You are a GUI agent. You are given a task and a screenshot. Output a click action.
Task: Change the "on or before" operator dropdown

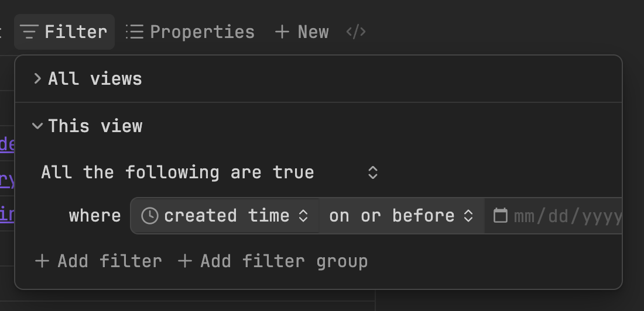[401, 216]
